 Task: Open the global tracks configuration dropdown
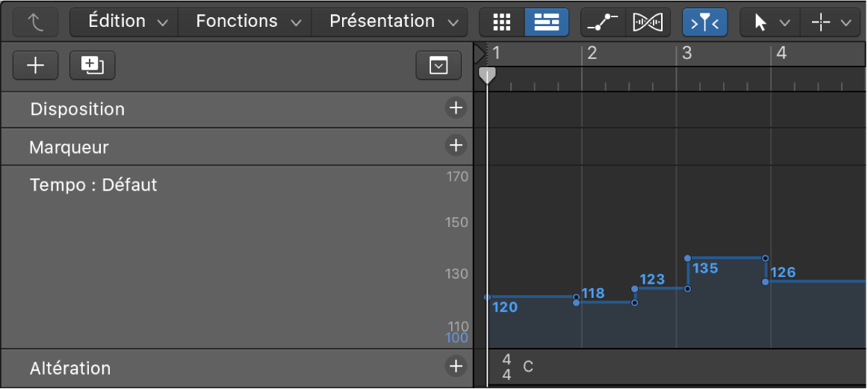(438, 66)
